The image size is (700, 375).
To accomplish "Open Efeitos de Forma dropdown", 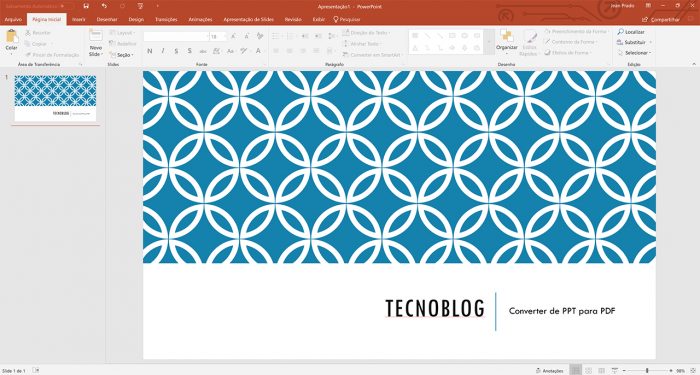I will (x=568, y=53).
